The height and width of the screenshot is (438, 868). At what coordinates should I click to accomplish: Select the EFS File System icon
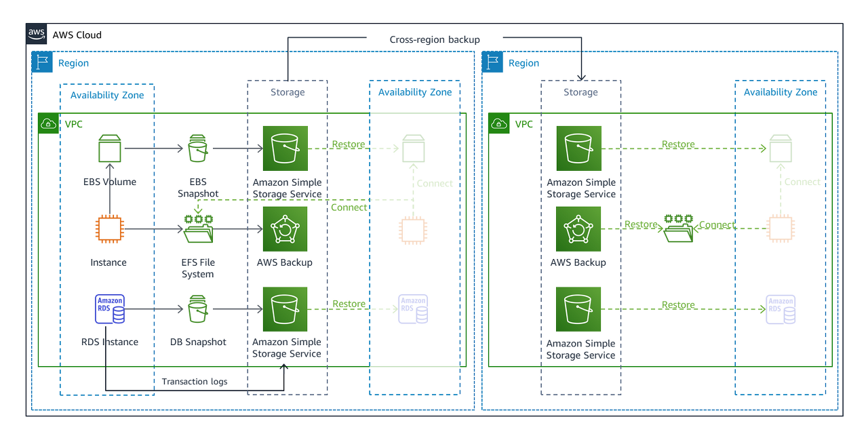tap(198, 229)
